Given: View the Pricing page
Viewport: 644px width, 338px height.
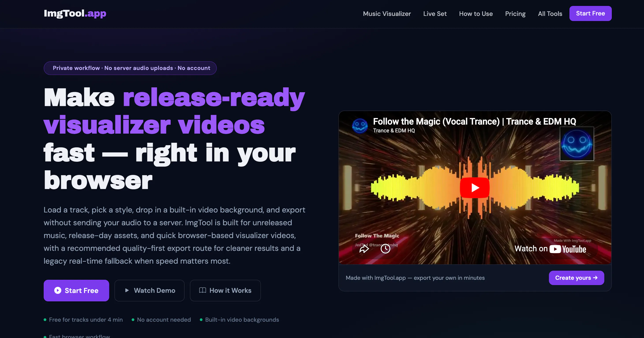Looking at the screenshot, I should click(515, 14).
